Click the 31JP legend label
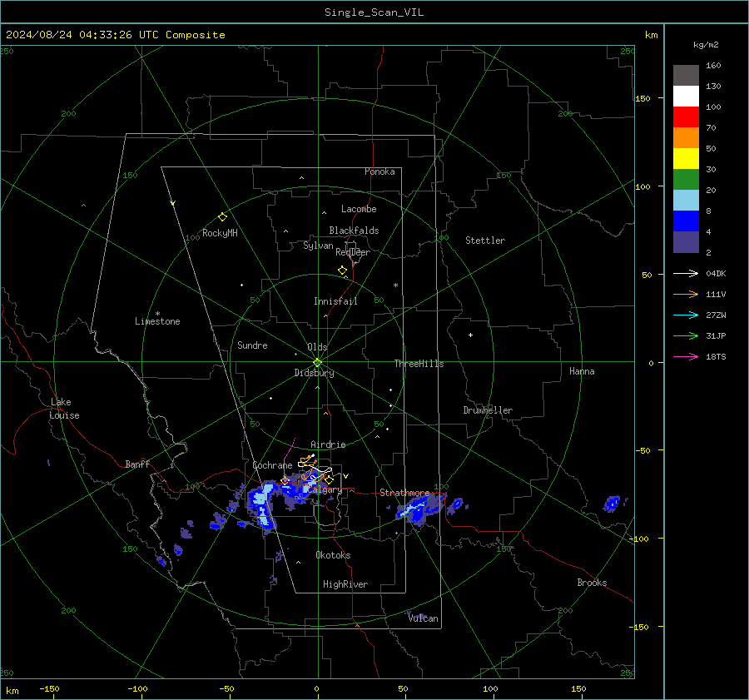This screenshot has width=749, height=700. pyautogui.click(x=716, y=336)
